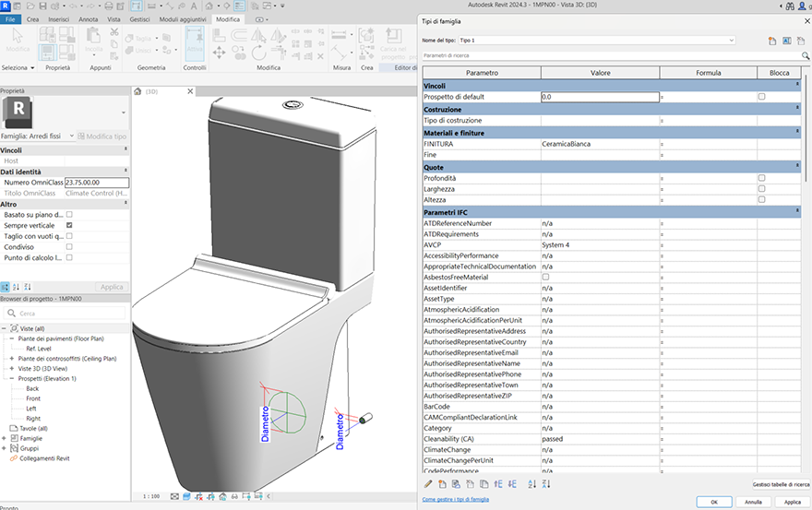This screenshot has width=812, height=510.
Task: Expand the Famiglie node in project browser
Action: pyautogui.click(x=5, y=438)
